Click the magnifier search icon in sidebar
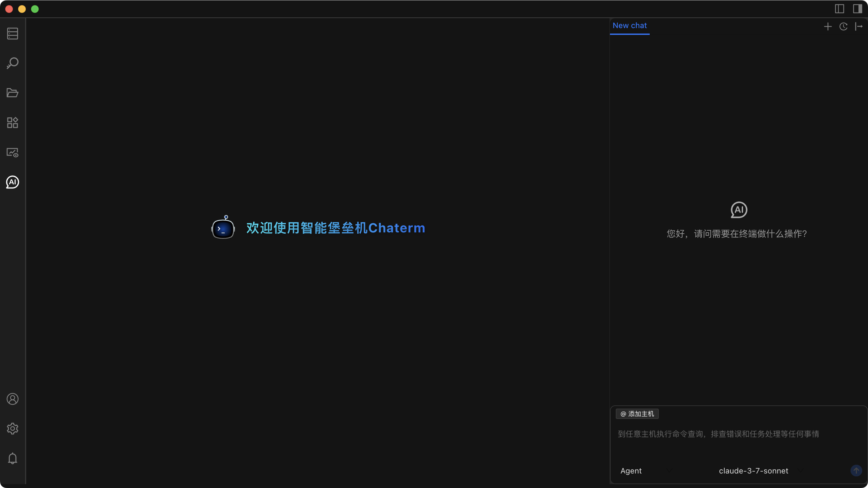This screenshot has height=488, width=868. pyautogui.click(x=13, y=63)
